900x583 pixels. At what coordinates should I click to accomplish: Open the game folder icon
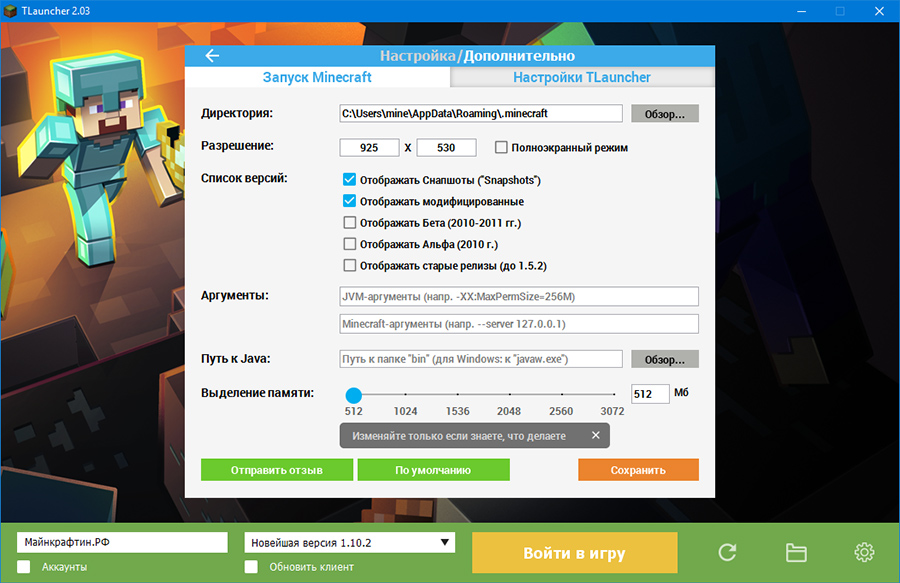point(796,552)
